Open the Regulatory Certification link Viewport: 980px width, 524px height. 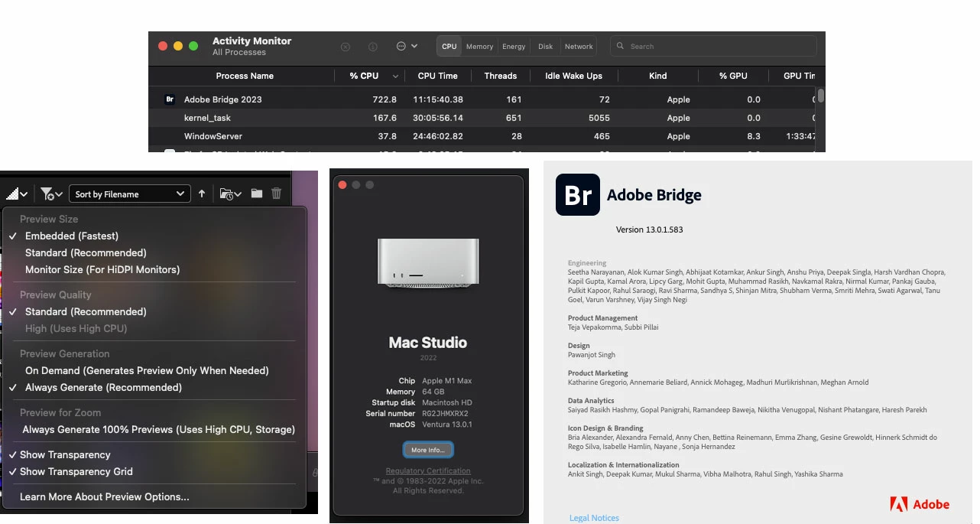428,471
